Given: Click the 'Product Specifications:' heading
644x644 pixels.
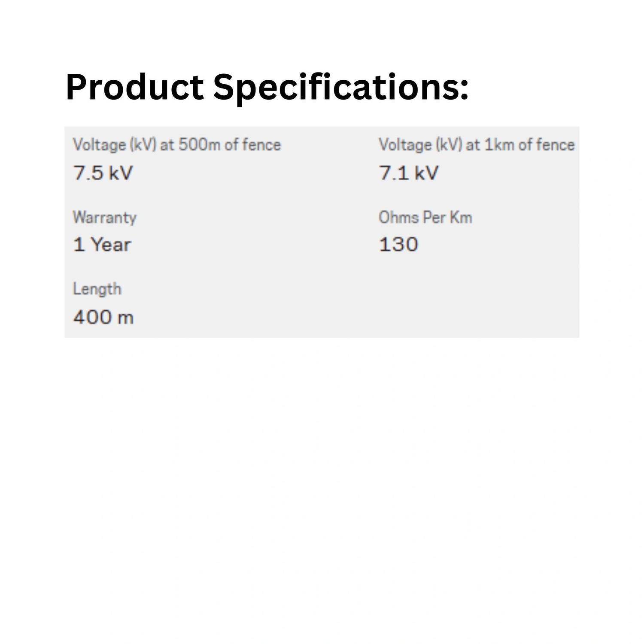Looking at the screenshot, I should point(267,88).
